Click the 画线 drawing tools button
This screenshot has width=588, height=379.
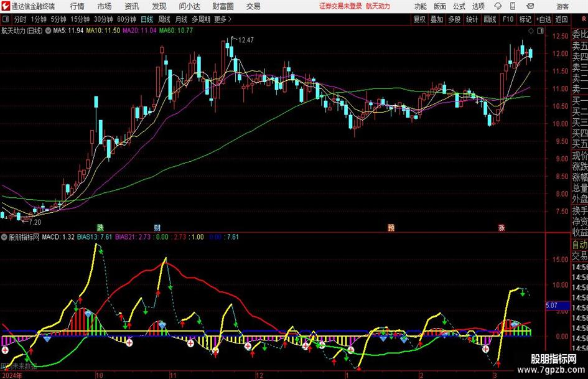(490, 19)
